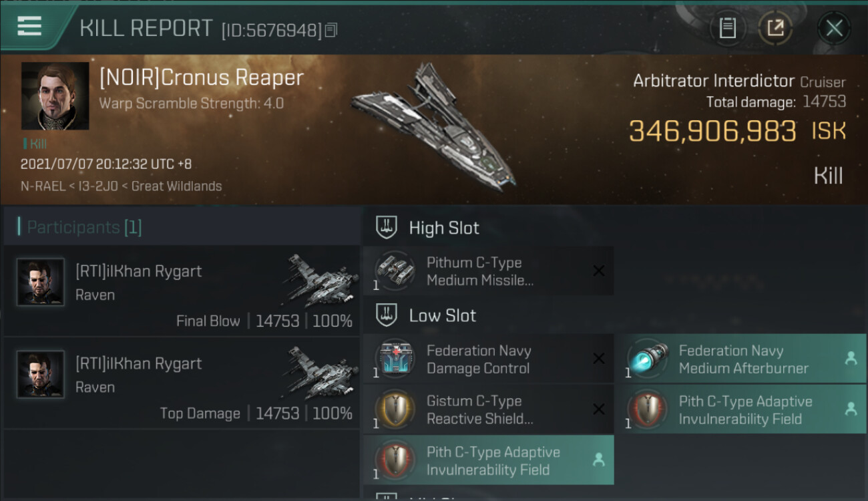Click person icon on Federation Navy Medium Afterburner
The width and height of the screenshot is (868, 501).
(851, 359)
